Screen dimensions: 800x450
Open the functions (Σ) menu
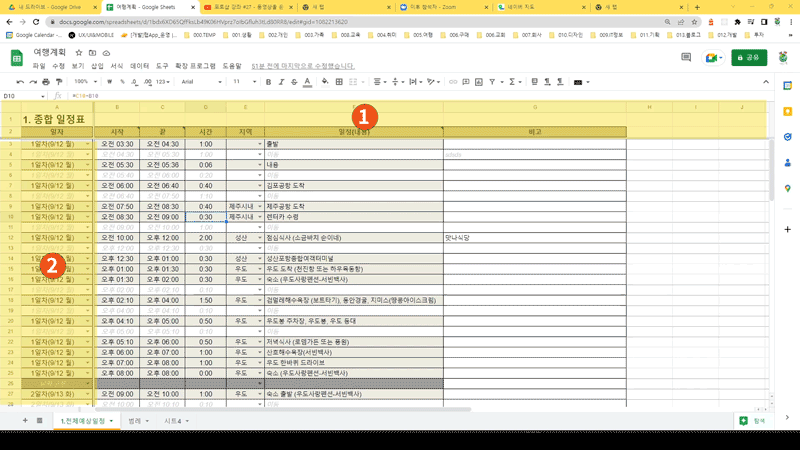[x=514, y=82]
